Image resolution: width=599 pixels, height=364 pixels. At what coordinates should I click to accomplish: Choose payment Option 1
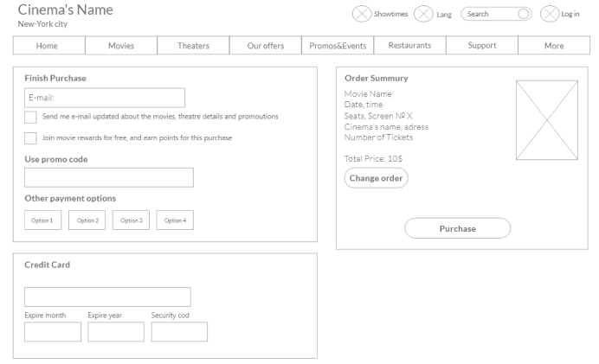pyautogui.click(x=42, y=220)
